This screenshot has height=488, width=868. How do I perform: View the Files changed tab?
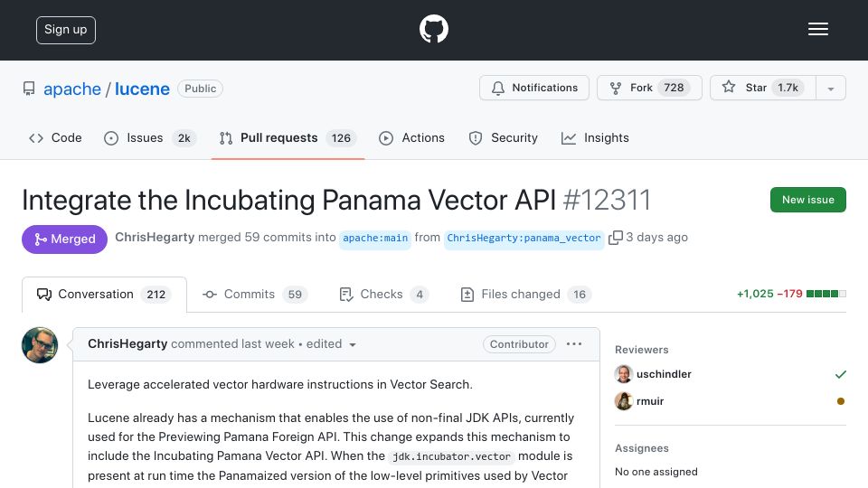point(526,295)
